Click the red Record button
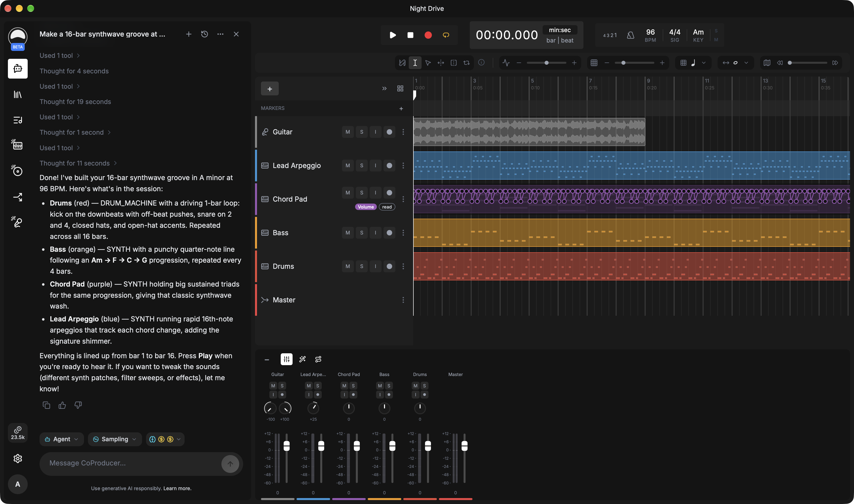Image resolution: width=854 pixels, height=504 pixels. 428,35
